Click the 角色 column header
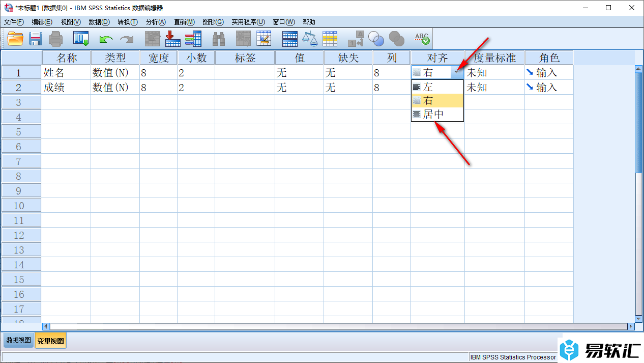Image resolution: width=644 pixels, height=363 pixels. [x=549, y=58]
